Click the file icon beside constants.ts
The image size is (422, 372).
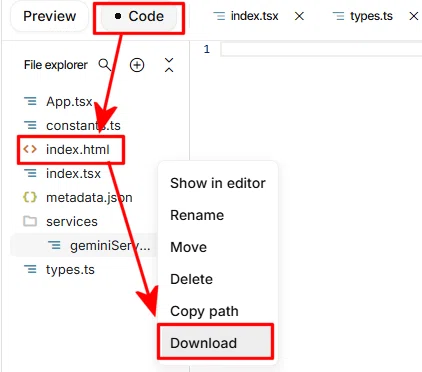pos(30,125)
